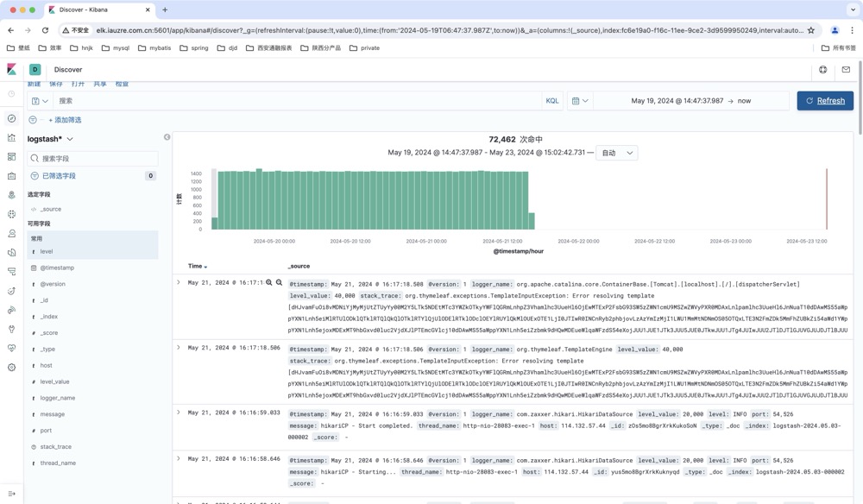This screenshot has height=504, width=863.
Task: Click the tall histogram bar near 2024-05-20 00:00
Action: [x=259, y=199]
